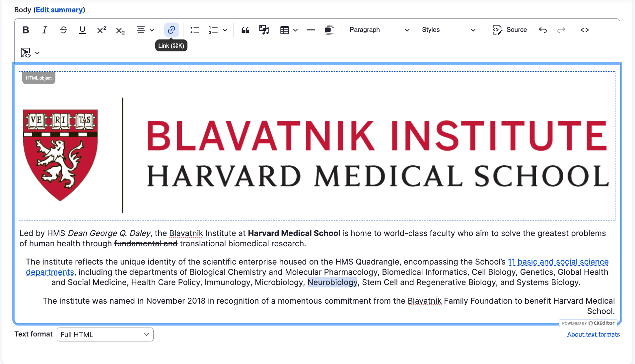Viewport: 635px width, 364px height.
Task: Open the Text format Full HTML dropdown
Action: pyautogui.click(x=105, y=334)
